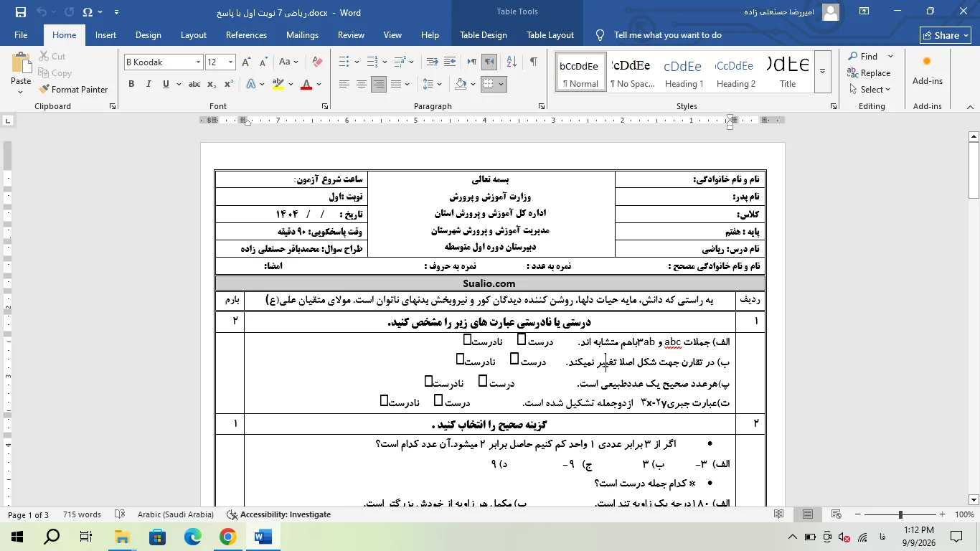Open Borders dropdown arrow
Screen dimensions: 980x551
501,84
